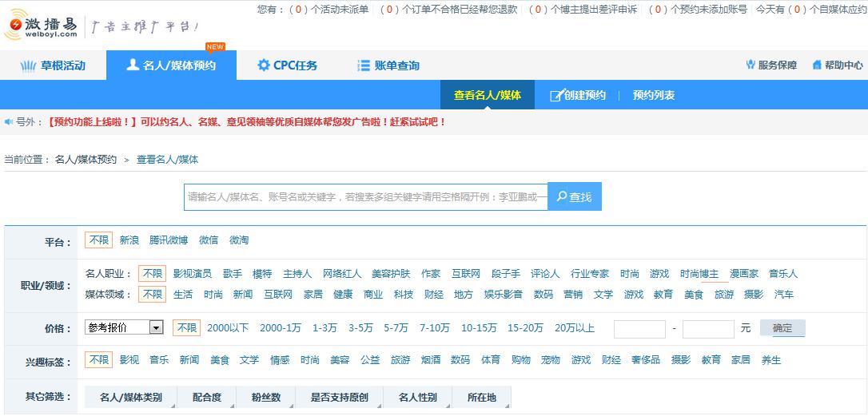Image resolution: width=868 pixels, height=416 pixels.
Task: Open 帮助中心 home icon link
Action: coord(817,65)
